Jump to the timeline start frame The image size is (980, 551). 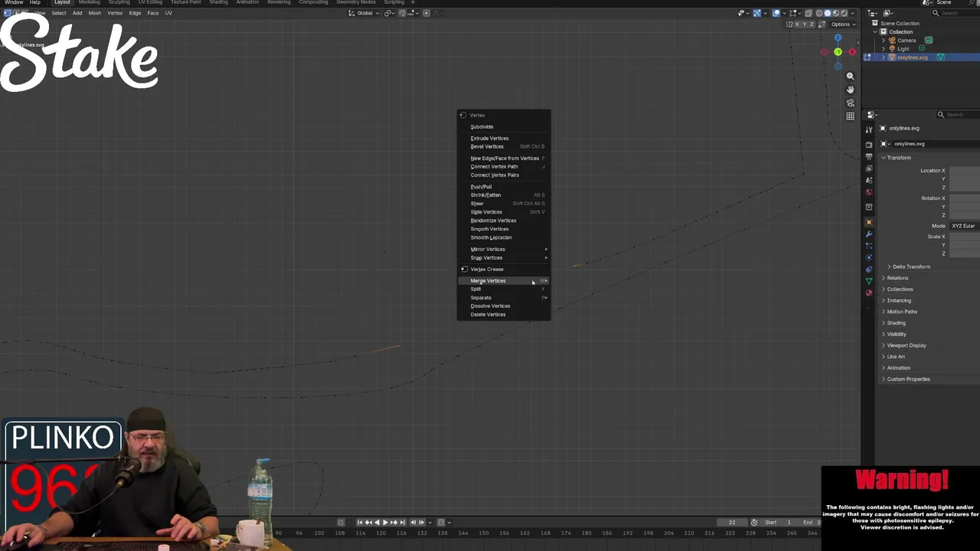tap(360, 522)
